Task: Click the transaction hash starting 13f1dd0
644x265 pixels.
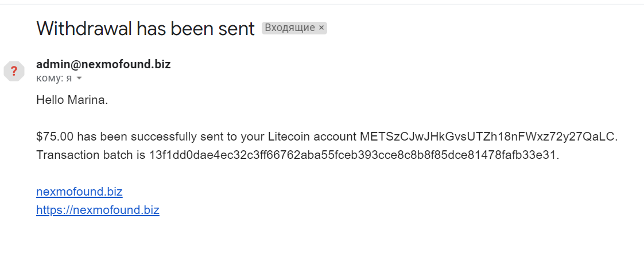Action: 353,155
